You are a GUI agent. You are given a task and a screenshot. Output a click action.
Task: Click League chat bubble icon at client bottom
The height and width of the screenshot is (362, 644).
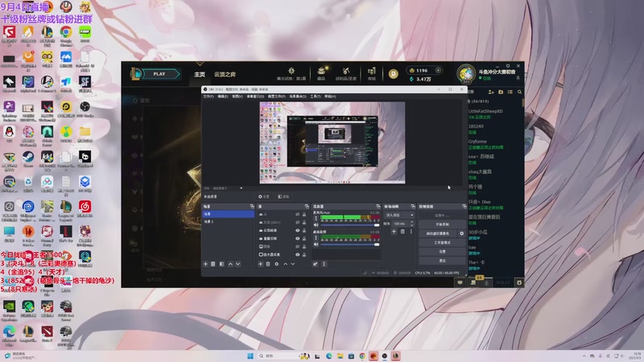pos(460,282)
